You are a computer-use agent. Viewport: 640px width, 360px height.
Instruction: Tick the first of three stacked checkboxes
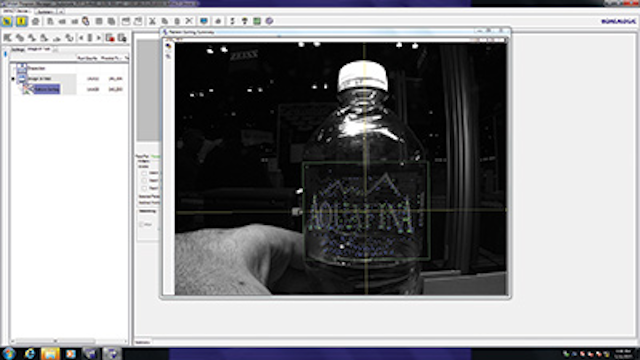[x=144, y=173]
